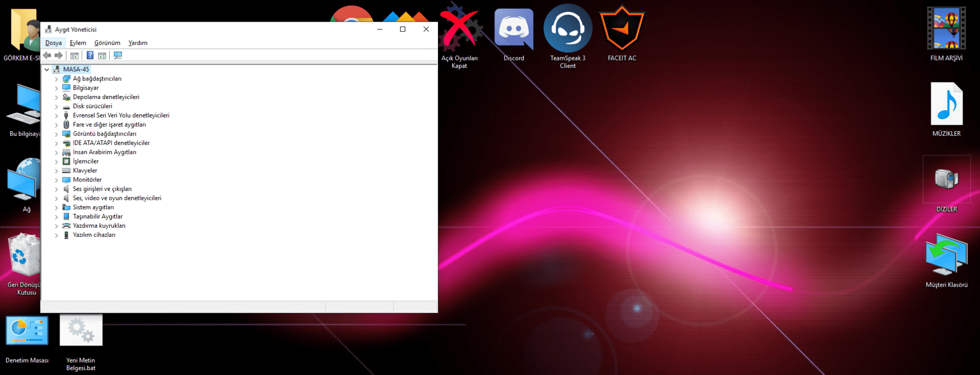Expand the Bilgisayar category
The width and height of the screenshot is (980, 375).
click(56, 88)
